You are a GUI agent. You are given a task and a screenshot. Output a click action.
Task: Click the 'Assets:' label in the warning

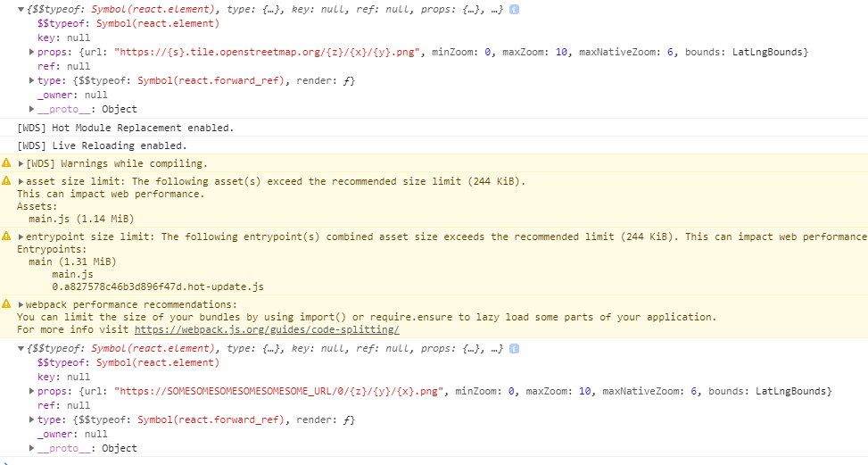tap(37, 206)
